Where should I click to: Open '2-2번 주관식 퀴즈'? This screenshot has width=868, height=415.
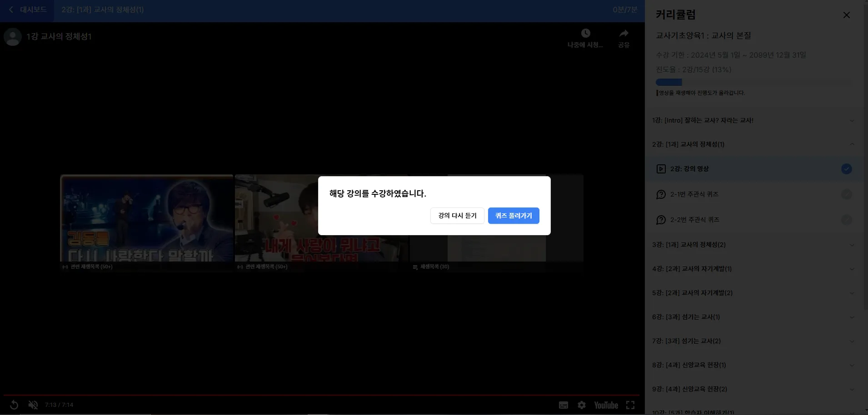tap(753, 220)
